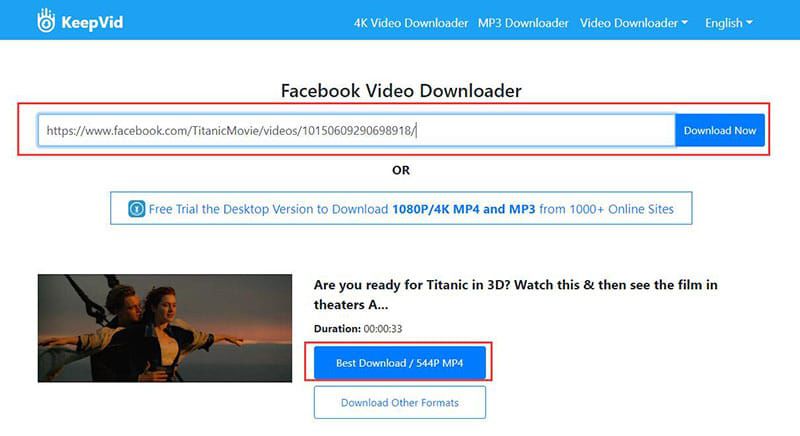Focus the Facebook video URL input field
Image resolution: width=800 pixels, height=436 pixels.
point(357,131)
